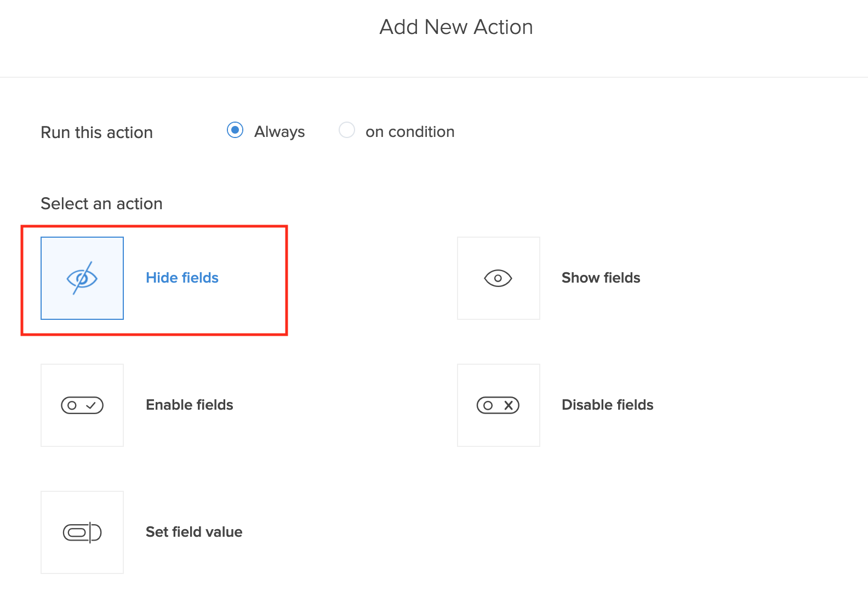Click the Show fields text label
868x597 pixels.
601,278
